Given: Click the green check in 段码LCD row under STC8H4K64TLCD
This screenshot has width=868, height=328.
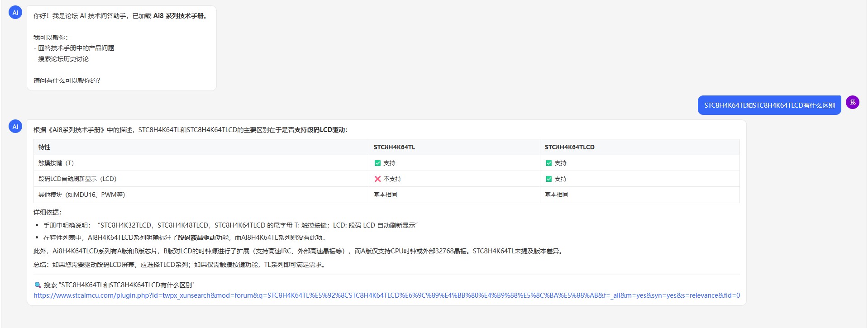Looking at the screenshot, I should pos(548,179).
